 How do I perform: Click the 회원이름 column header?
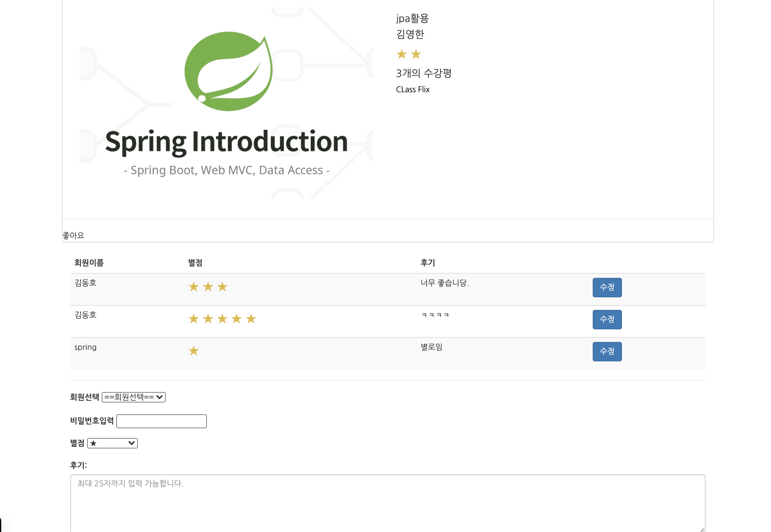tap(89, 263)
